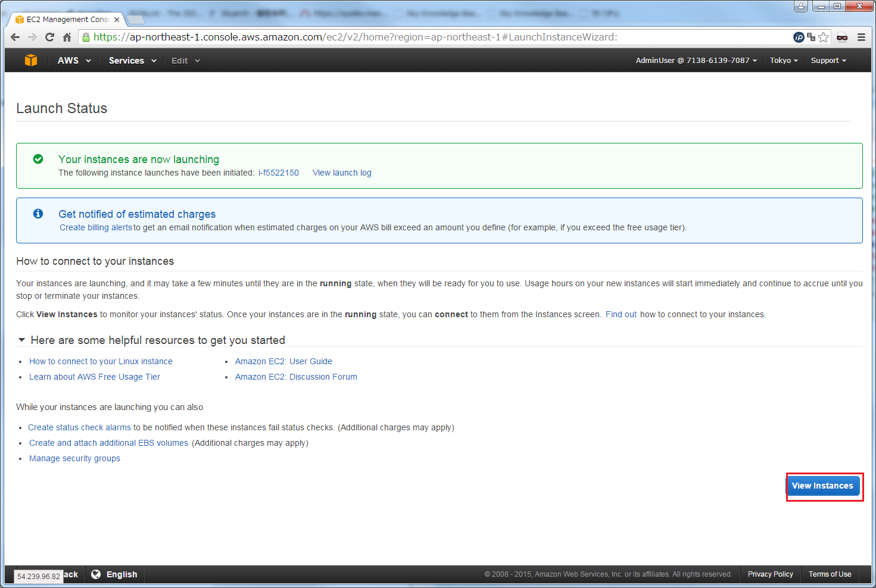Open the Amazon EC2: User Guide link
The height and width of the screenshot is (588, 876).
(283, 361)
